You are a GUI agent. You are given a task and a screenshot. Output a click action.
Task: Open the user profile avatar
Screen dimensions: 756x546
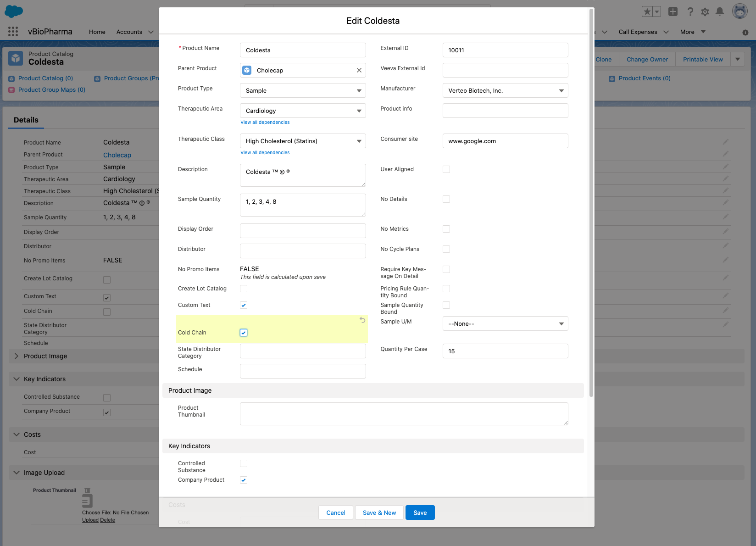(739, 11)
